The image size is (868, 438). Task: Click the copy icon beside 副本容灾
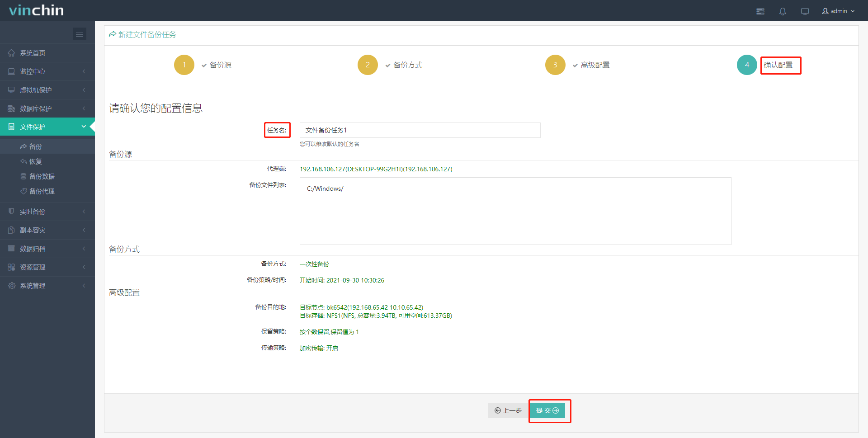pyautogui.click(x=11, y=230)
